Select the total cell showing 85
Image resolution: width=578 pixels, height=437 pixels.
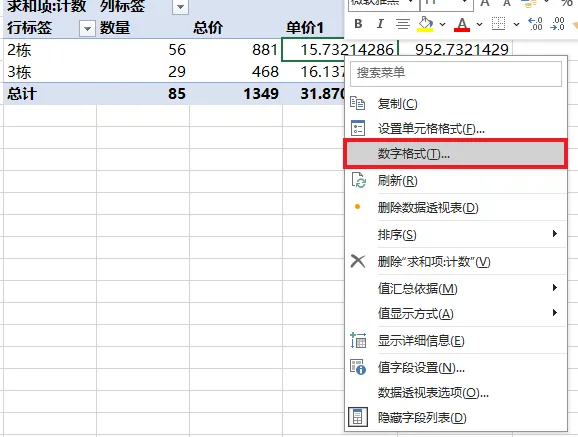click(x=143, y=94)
